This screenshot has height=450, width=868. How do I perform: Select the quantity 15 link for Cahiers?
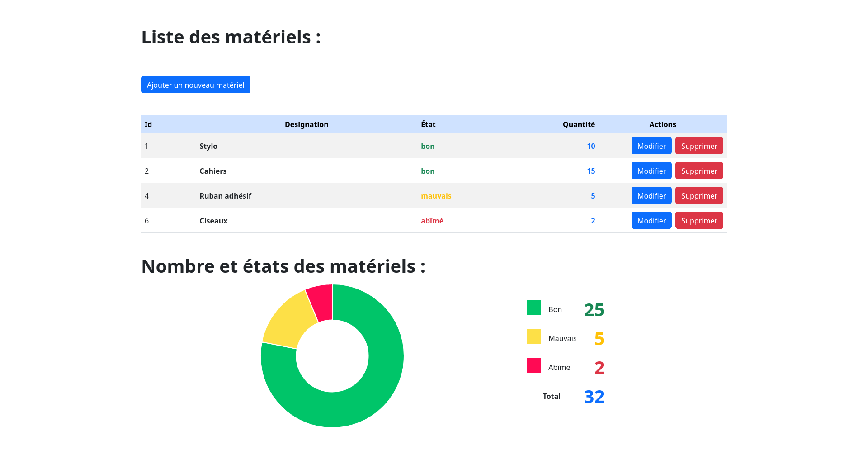591,171
